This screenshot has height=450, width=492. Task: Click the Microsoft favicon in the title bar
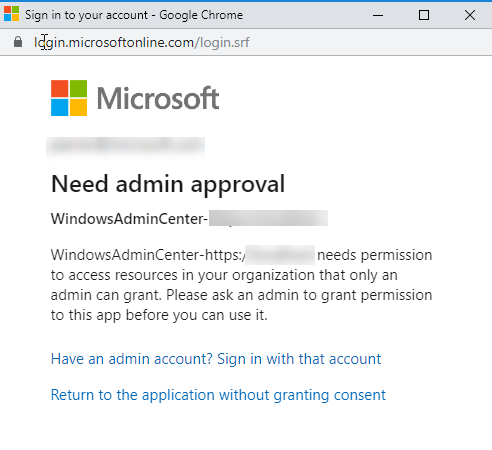[x=11, y=14]
